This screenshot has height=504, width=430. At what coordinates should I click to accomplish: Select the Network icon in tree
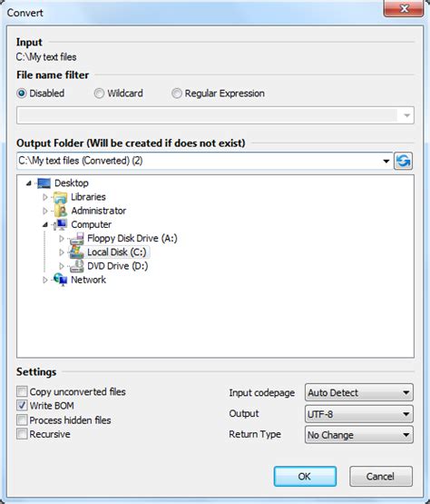61,280
